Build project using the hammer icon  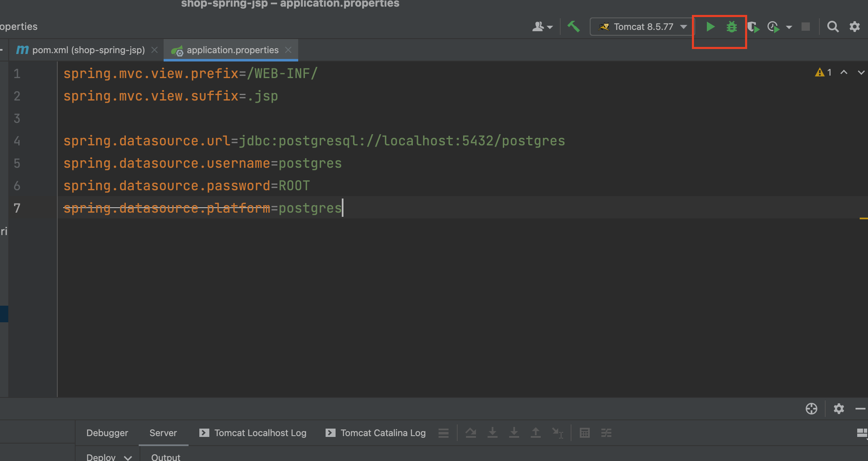pos(574,27)
